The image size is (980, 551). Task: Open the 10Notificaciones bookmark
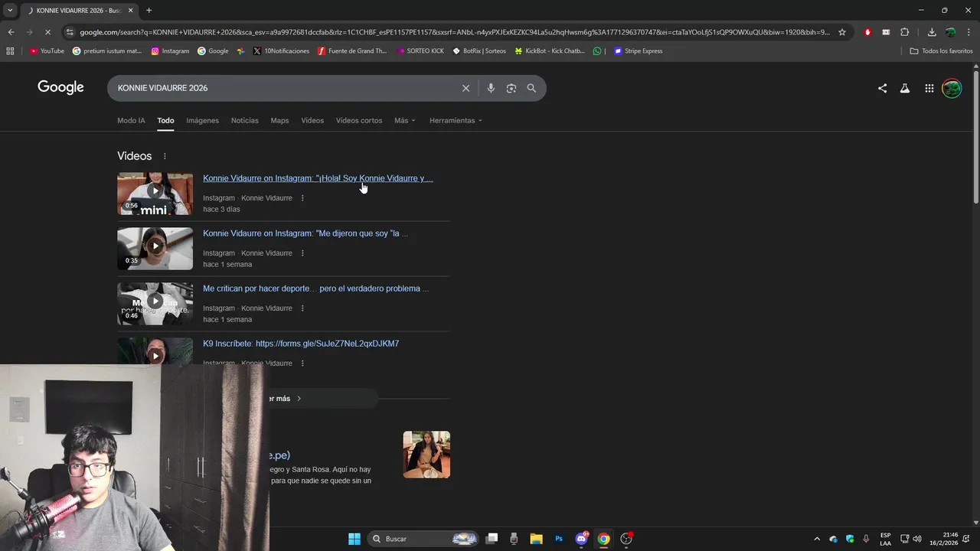(x=281, y=51)
